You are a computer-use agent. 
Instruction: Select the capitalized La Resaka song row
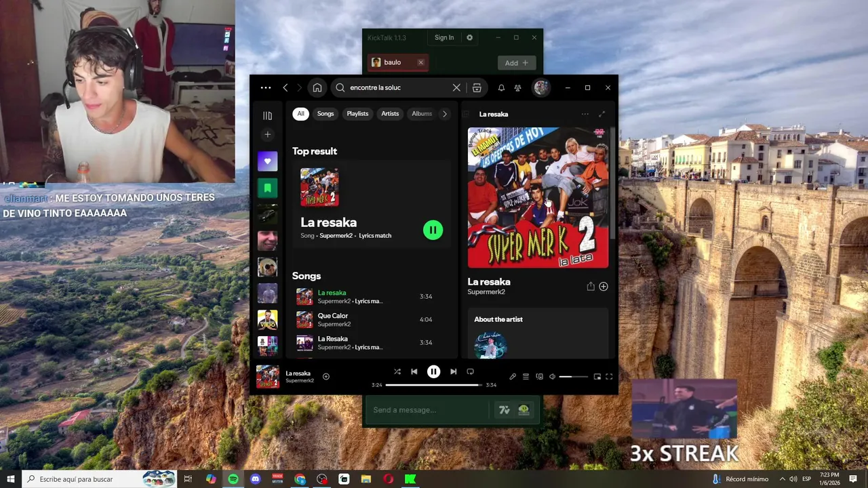click(x=372, y=342)
